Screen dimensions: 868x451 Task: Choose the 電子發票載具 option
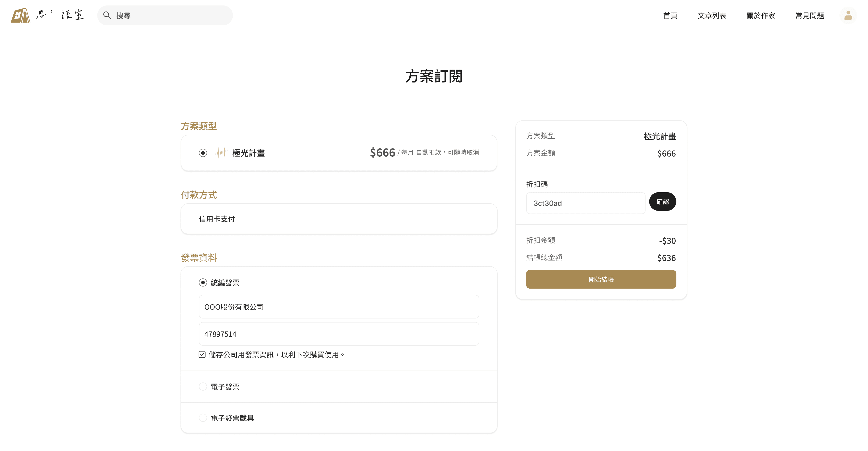click(x=203, y=418)
